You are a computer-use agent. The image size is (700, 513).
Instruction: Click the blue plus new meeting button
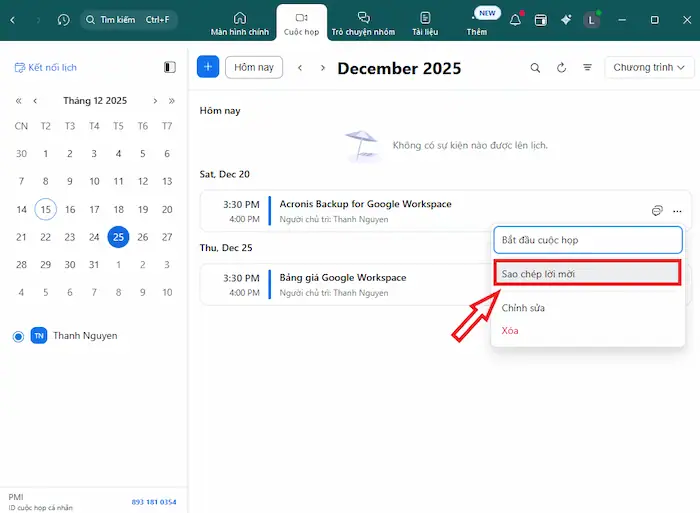click(x=208, y=67)
